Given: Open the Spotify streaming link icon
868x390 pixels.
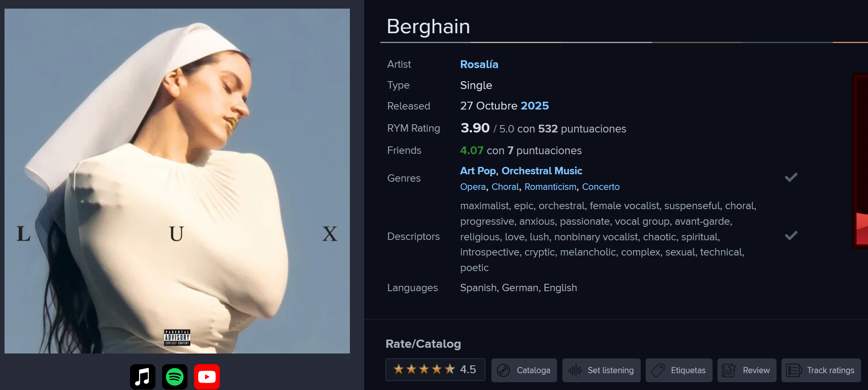Looking at the screenshot, I should 175,376.
